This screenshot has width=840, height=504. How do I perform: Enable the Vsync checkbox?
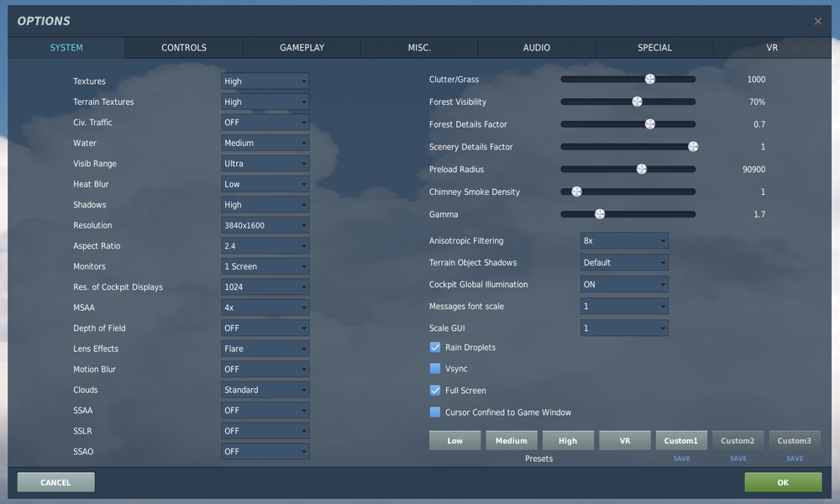pos(435,369)
